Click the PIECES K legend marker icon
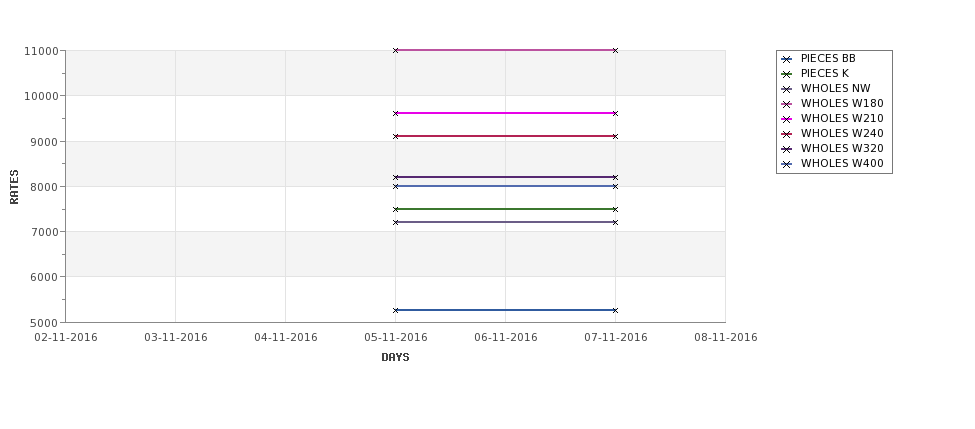The image size is (975, 429). (787, 75)
